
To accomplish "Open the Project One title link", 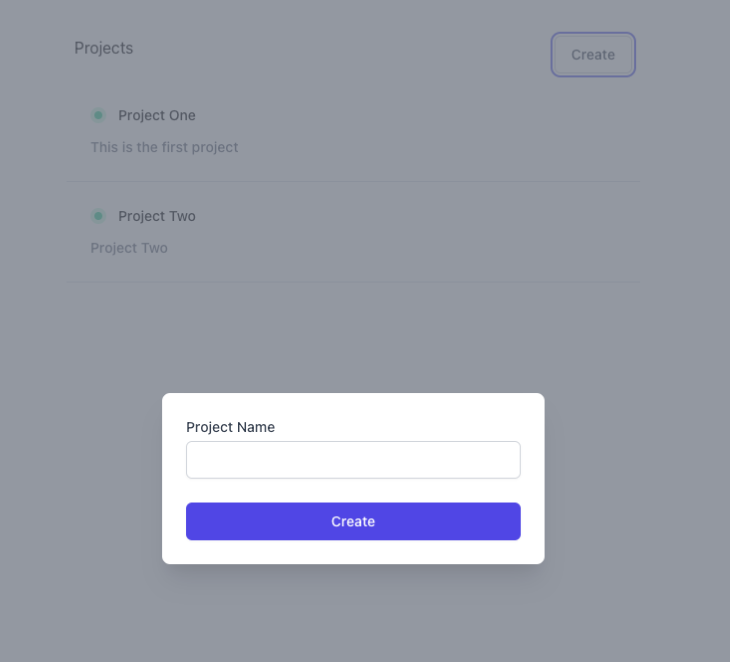I will tap(157, 115).
